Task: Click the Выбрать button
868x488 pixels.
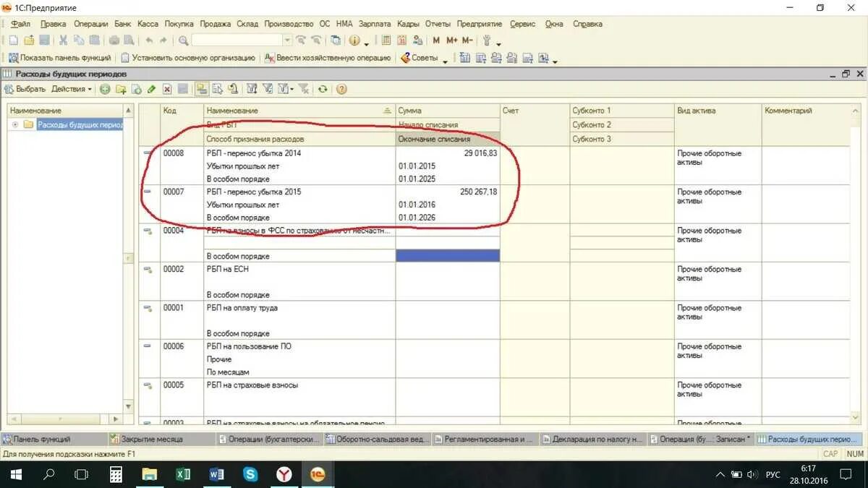Action: click(x=25, y=89)
